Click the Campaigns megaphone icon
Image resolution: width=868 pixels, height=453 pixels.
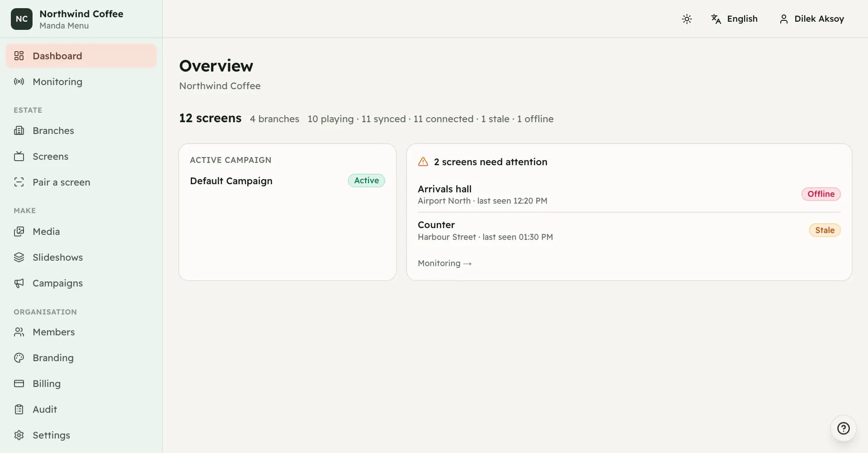[x=19, y=283]
